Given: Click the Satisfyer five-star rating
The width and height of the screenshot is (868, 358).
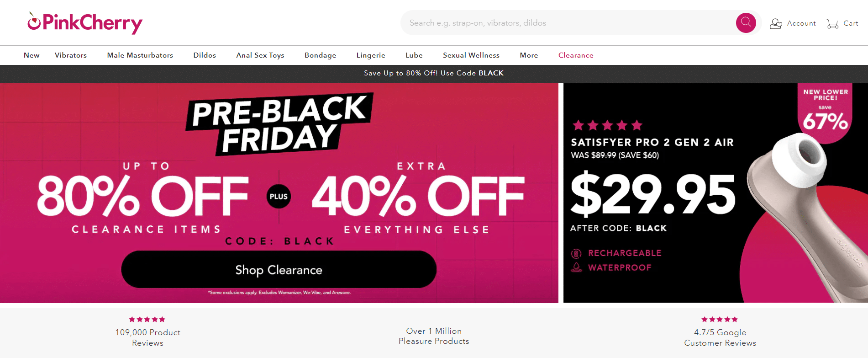Looking at the screenshot, I should (x=607, y=125).
